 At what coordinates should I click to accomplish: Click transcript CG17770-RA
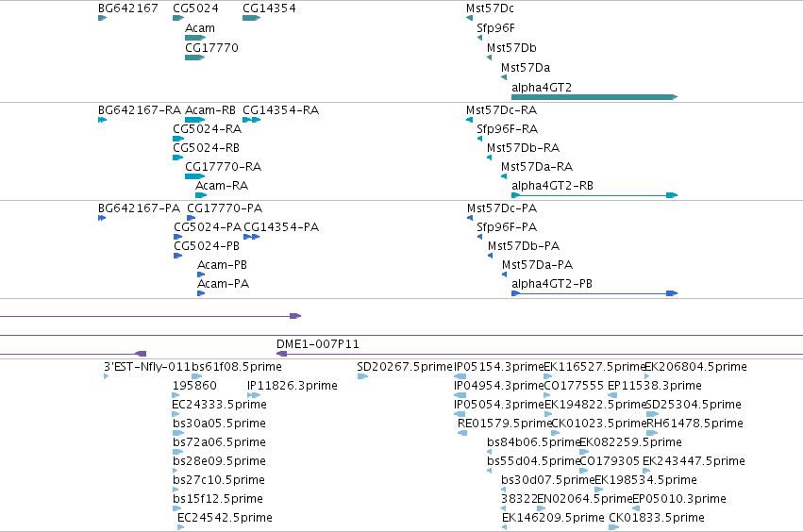pyautogui.click(x=223, y=167)
